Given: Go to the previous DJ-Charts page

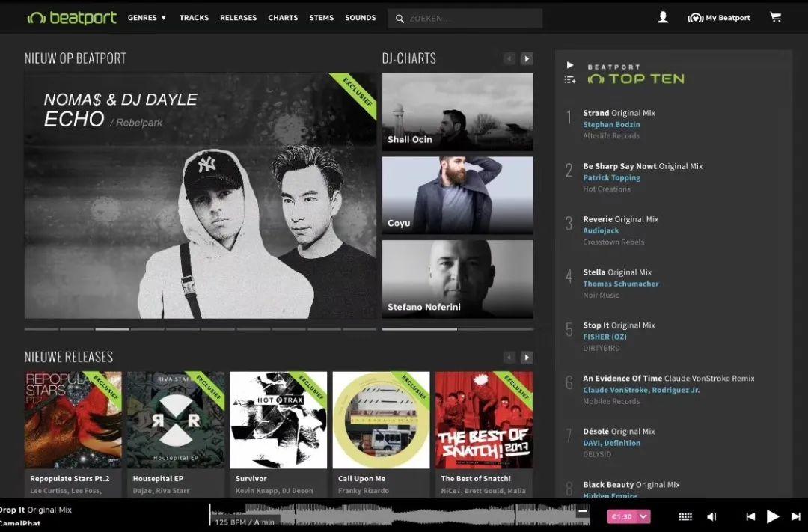Looking at the screenshot, I should click(509, 59).
